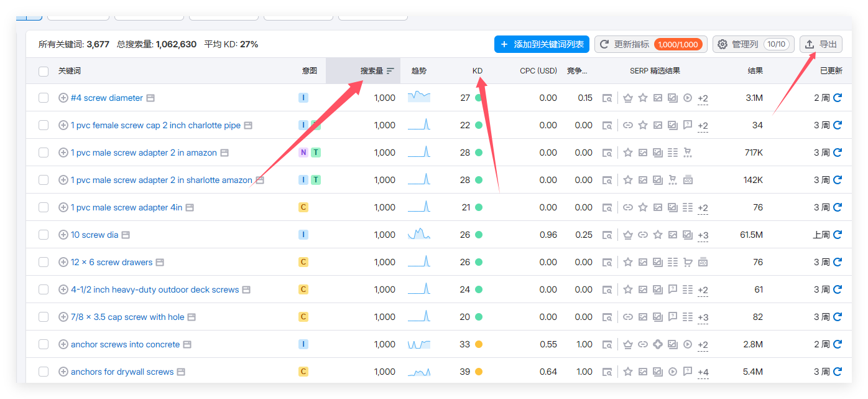Trend sparkline for anchor screws into concrete
The width and height of the screenshot is (868, 399).
(x=419, y=344)
